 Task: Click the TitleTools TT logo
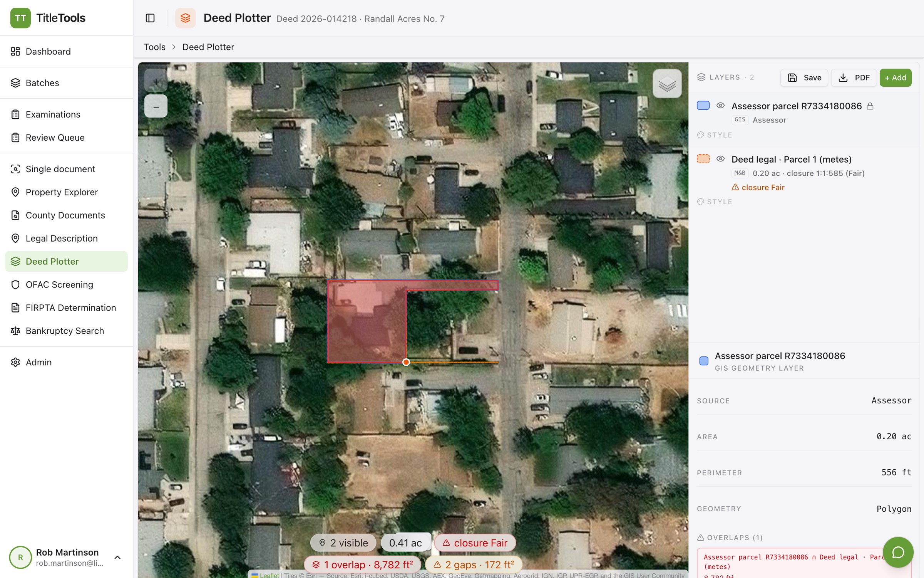tap(20, 18)
